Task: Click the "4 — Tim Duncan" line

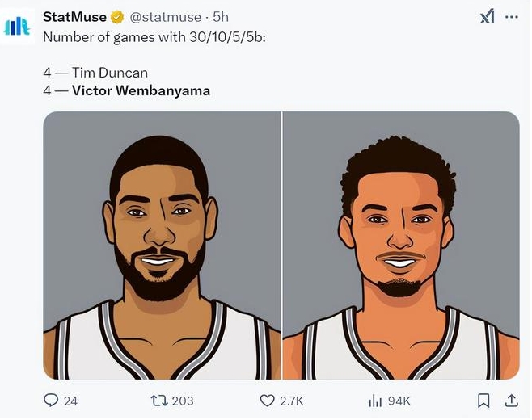Action: click(95, 73)
